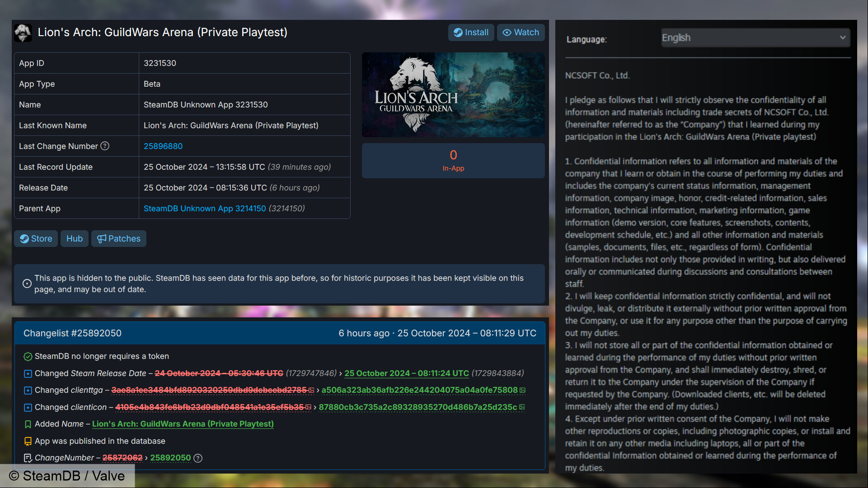Click the Last Known Name value cell
Viewport: 868px width, 488px height.
[244, 125]
